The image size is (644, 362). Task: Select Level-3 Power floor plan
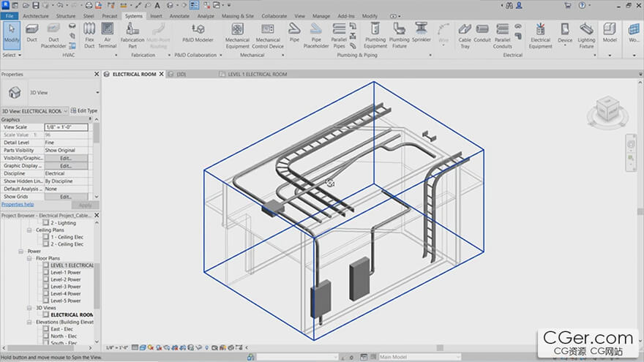pyautogui.click(x=66, y=287)
